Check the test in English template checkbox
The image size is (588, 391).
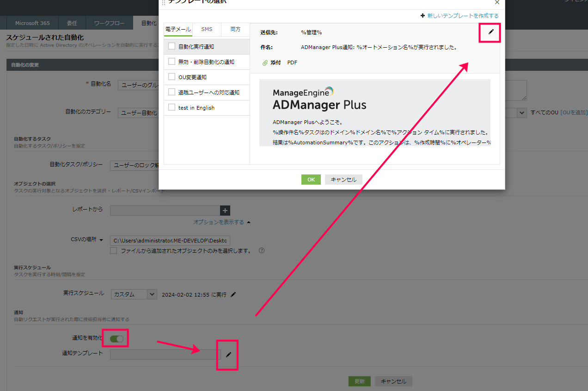172,107
